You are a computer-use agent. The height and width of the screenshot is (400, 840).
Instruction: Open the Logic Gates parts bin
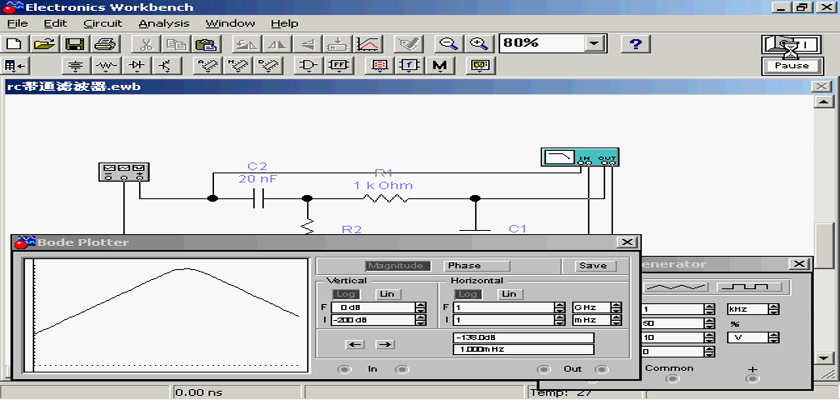coord(308,66)
